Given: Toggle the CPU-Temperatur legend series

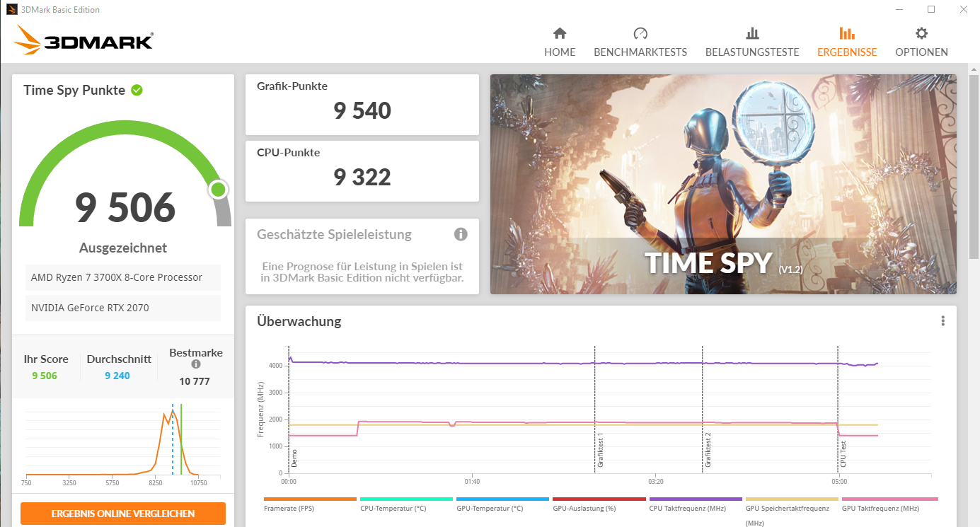Looking at the screenshot, I should tap(406, 504).
